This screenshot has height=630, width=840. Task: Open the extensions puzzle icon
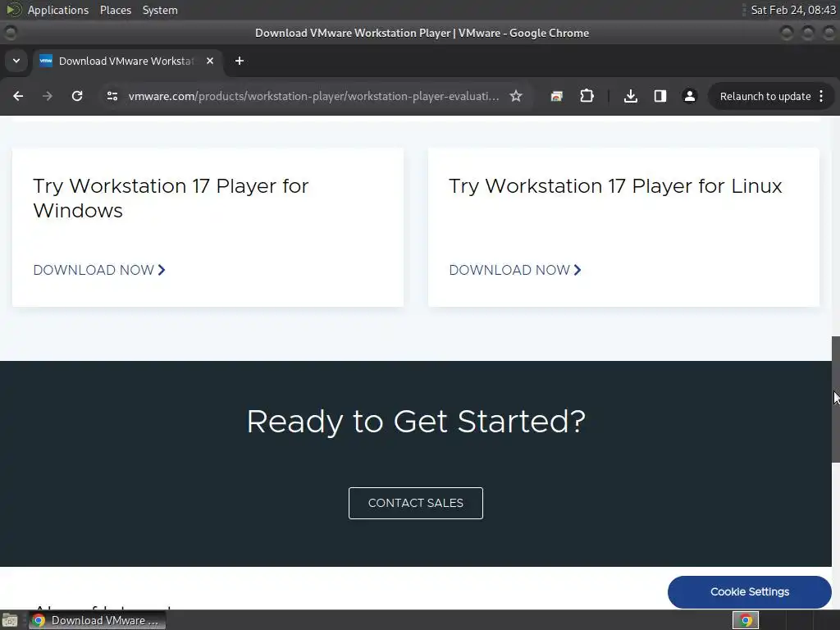point(587,96)
